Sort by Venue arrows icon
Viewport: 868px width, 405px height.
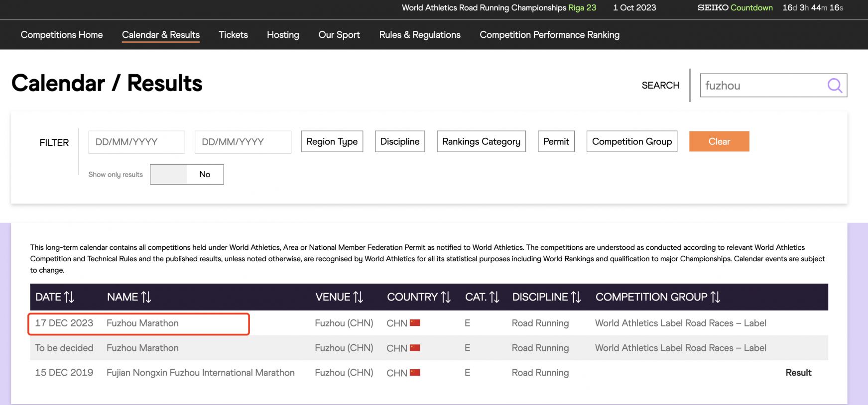coord(358,297)
